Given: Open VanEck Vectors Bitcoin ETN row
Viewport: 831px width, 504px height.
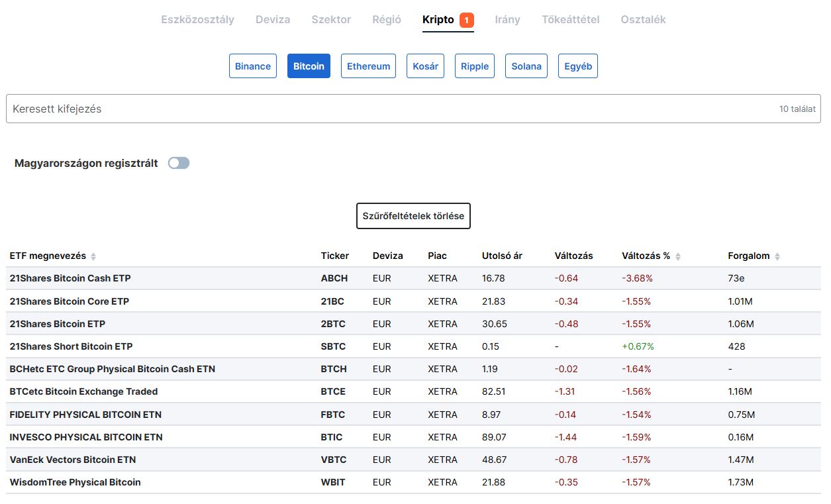Looking at the screenshot, I should tap(413, 460).
